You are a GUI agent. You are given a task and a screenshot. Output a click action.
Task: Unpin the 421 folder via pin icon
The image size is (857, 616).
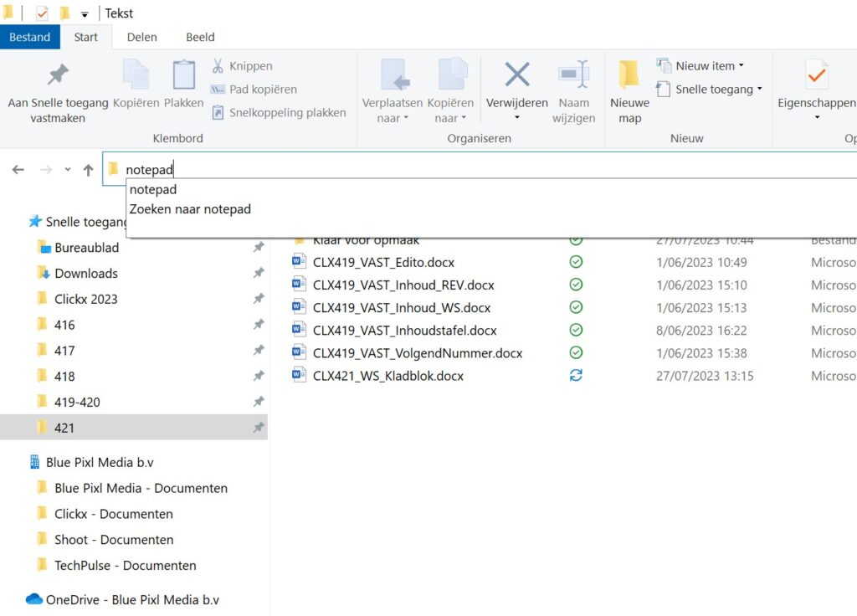259,428
